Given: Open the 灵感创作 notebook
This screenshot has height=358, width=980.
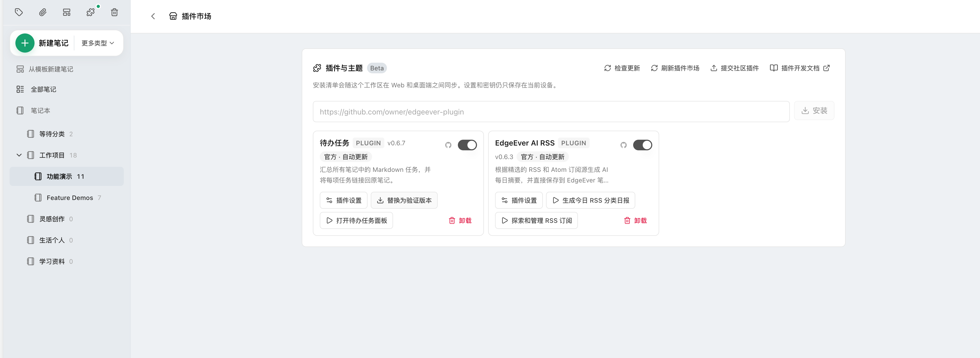Looking at the screenshot, I should (x=67, y=219).
